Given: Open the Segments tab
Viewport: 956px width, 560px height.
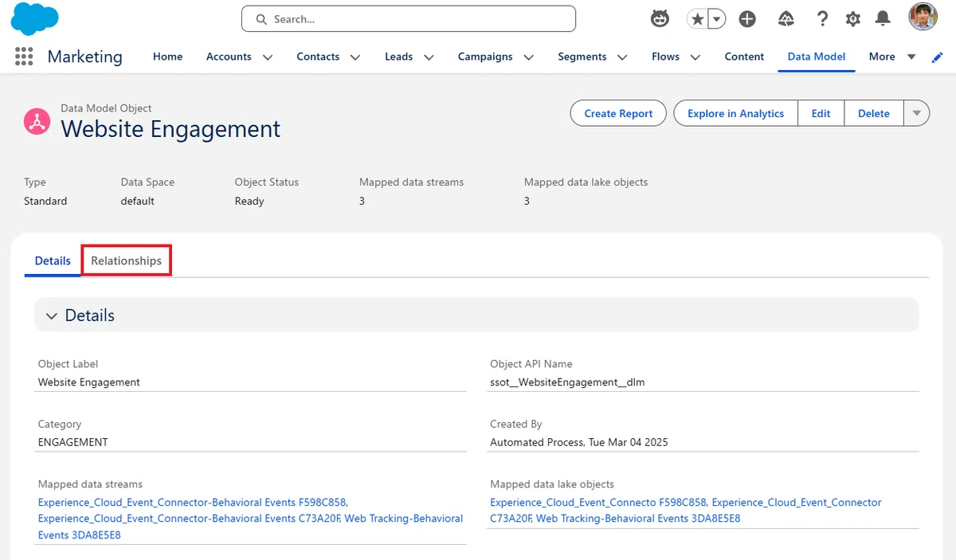Looking at the screenshot, I should (582, 57).
